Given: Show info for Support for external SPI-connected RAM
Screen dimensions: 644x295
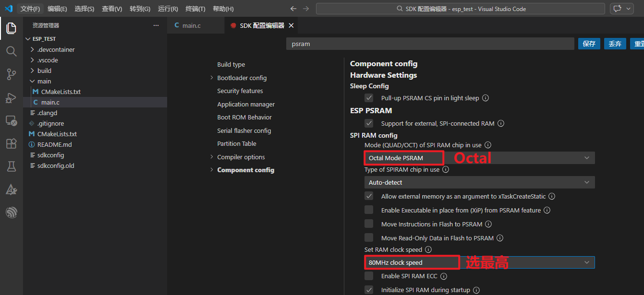Looking at the screenshot, I should click(501, 123).
